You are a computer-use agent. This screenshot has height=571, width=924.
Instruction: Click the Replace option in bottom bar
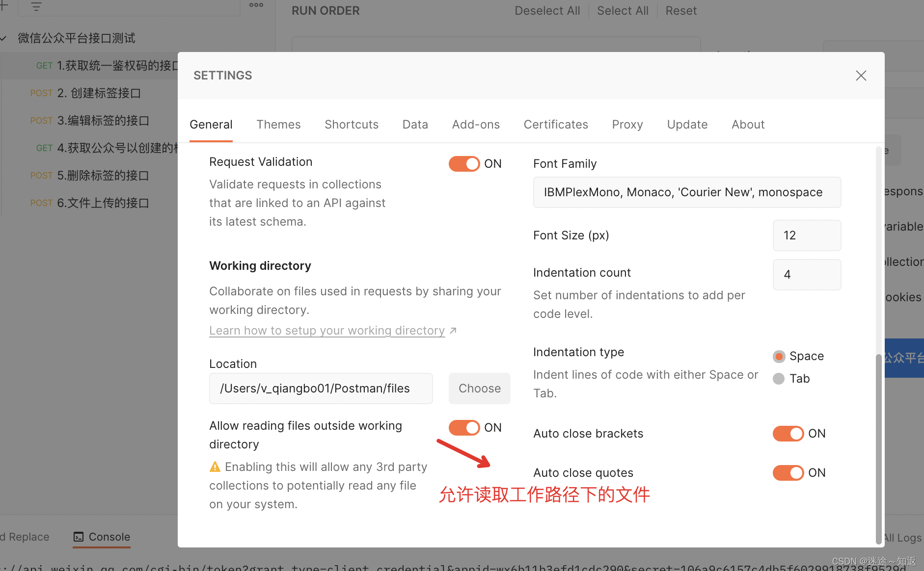tap(25, 537)
